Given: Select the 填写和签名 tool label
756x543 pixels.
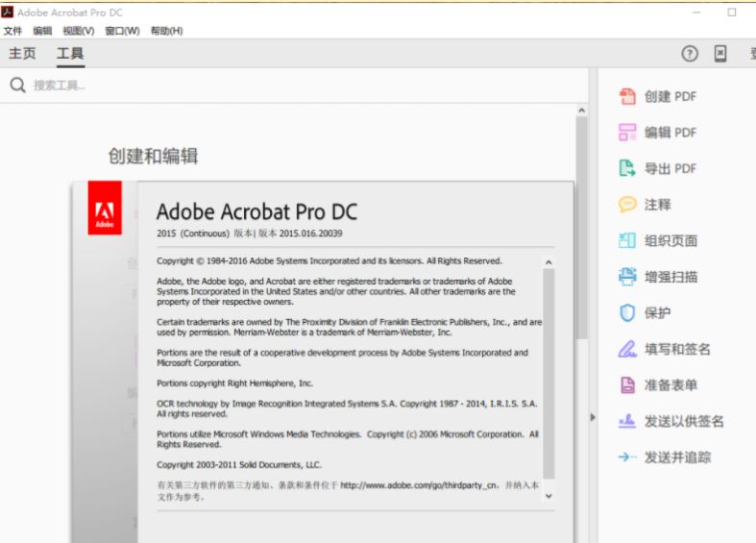Looking at the screenshot, I should tap(677, 349).
